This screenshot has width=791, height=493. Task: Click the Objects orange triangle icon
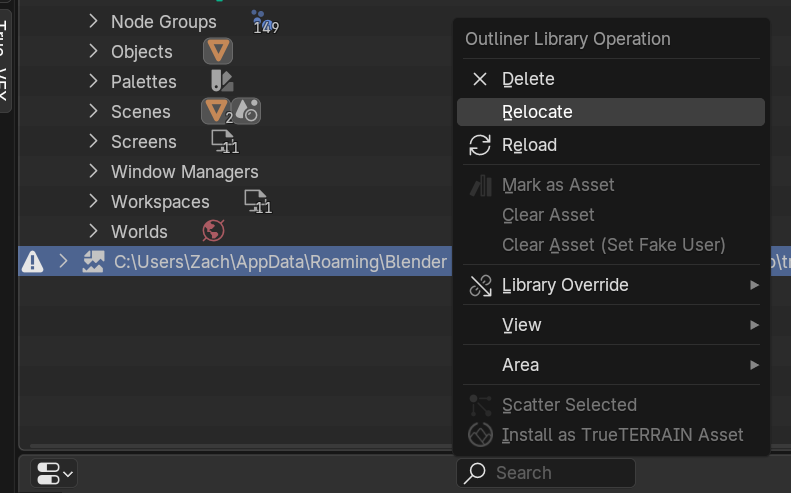(217, 51)
